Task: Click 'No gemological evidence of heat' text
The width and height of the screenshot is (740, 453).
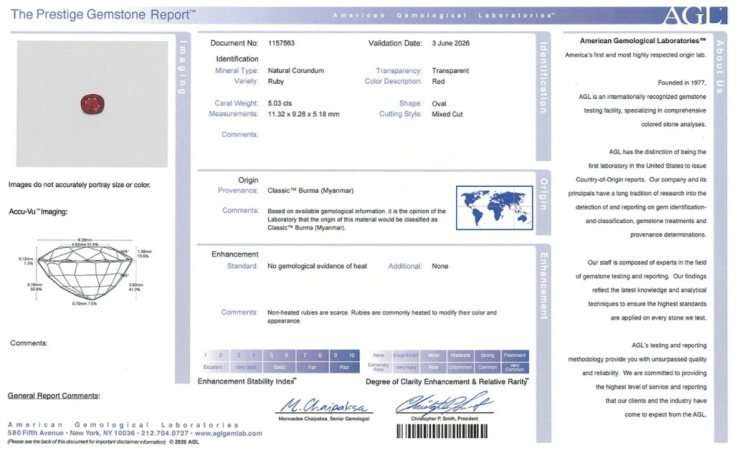Action: [317, 266]
